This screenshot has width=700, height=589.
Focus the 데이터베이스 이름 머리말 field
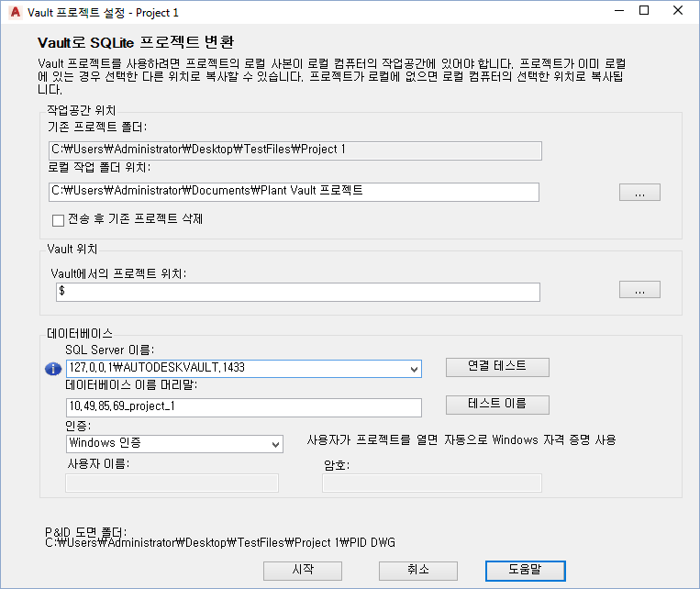click(244, 407)
